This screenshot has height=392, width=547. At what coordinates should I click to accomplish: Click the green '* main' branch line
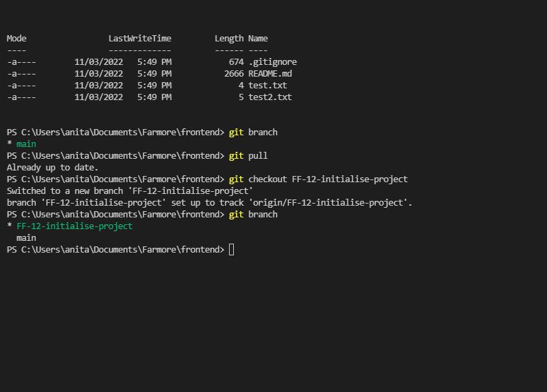pos(21,144)
